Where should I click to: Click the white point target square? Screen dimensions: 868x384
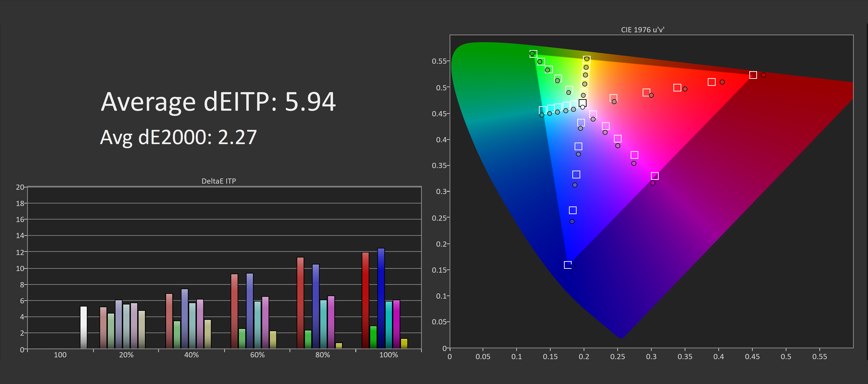583,103
